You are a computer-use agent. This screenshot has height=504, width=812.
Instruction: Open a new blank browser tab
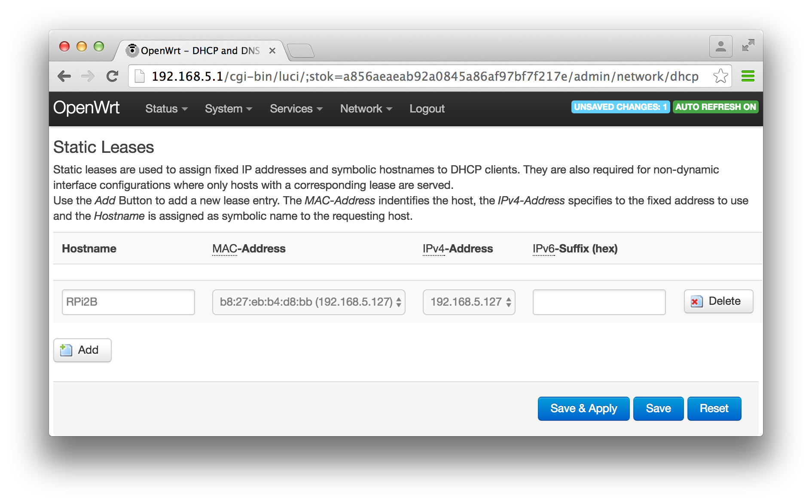[301, 51]
